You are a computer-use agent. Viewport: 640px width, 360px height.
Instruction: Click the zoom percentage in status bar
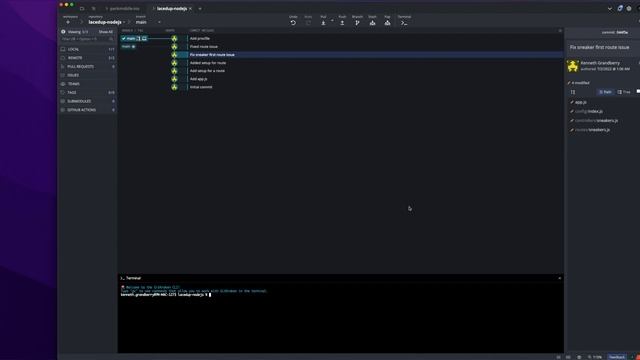597,357
